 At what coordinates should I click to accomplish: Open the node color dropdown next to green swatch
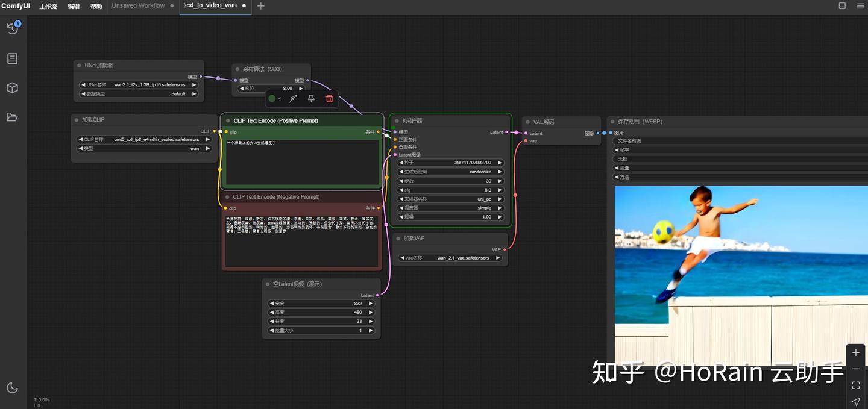(x=280, y=98)
